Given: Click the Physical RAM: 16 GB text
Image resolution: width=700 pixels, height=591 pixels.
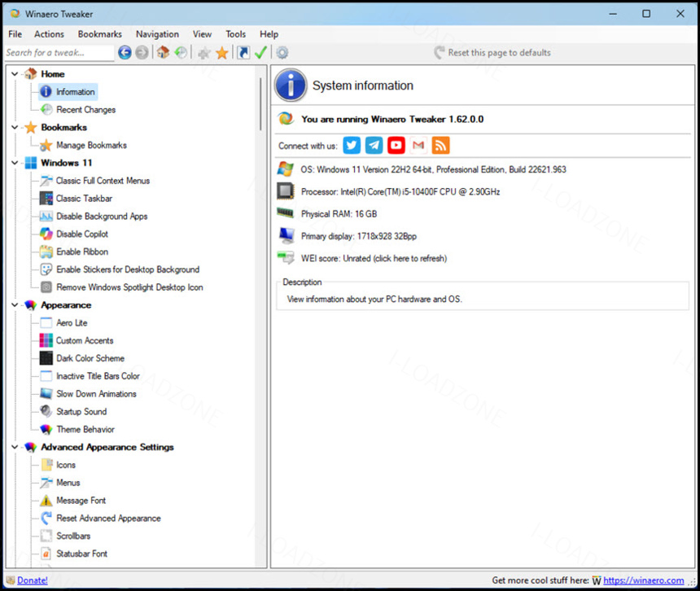Looking at the screenshot, I should [339, 214].
